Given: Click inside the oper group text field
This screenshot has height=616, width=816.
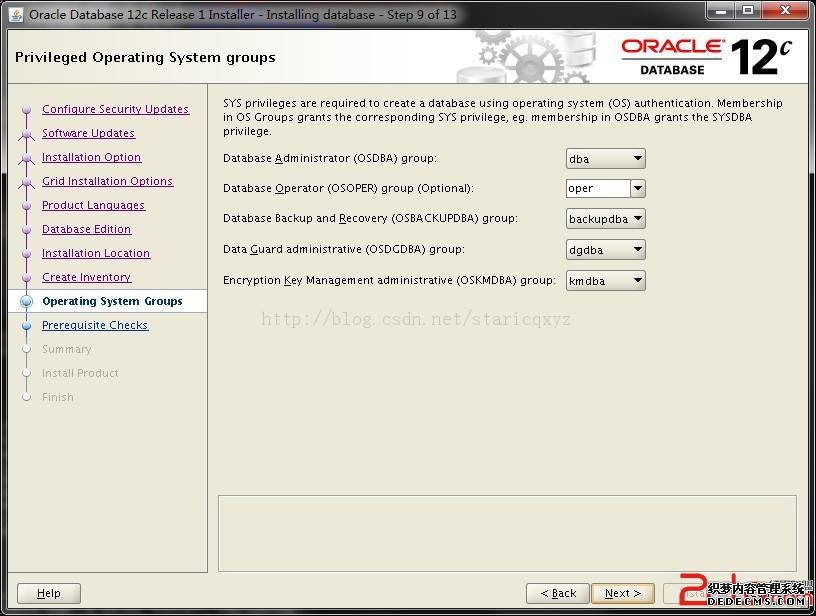Looking at the screenshot, I should [597, 188].
